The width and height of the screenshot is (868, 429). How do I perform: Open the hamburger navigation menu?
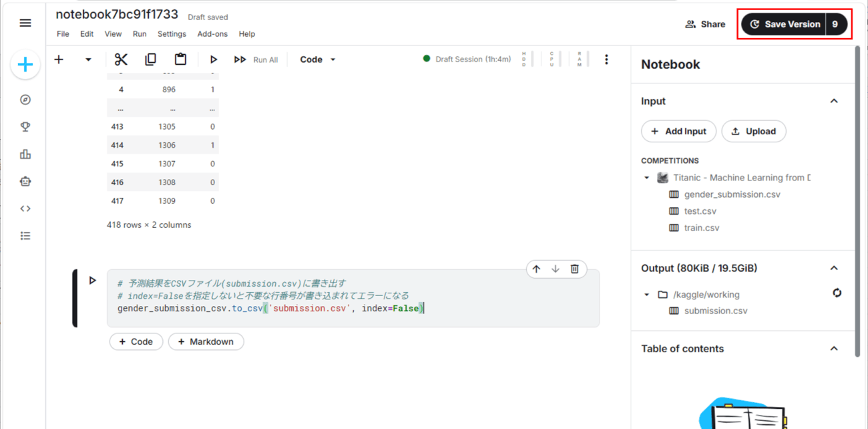point(25,23)
